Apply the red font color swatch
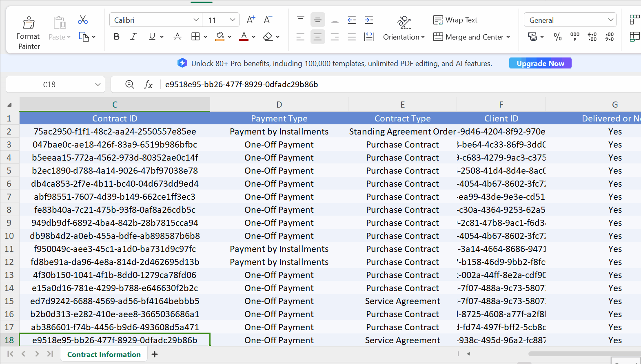The width and height of the screenshot is (641, 364). 244,37
